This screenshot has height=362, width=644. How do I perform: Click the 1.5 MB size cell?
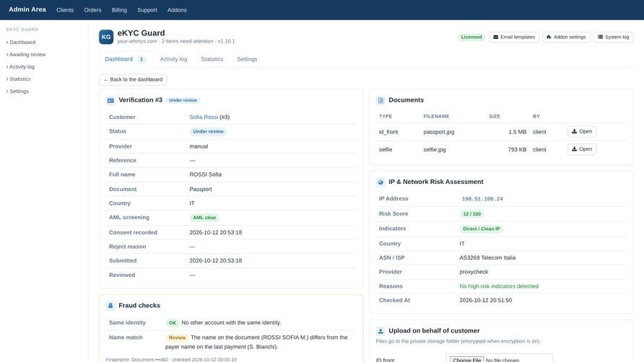517,132
